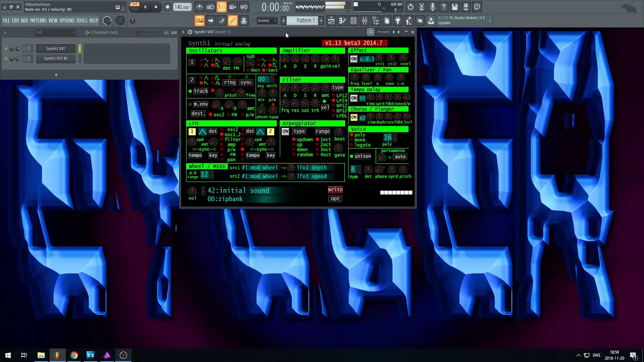The height and width of the screenshot is (362, 644).
Task: Save project via floppy-disk icon
Action: tap(454, 7)
